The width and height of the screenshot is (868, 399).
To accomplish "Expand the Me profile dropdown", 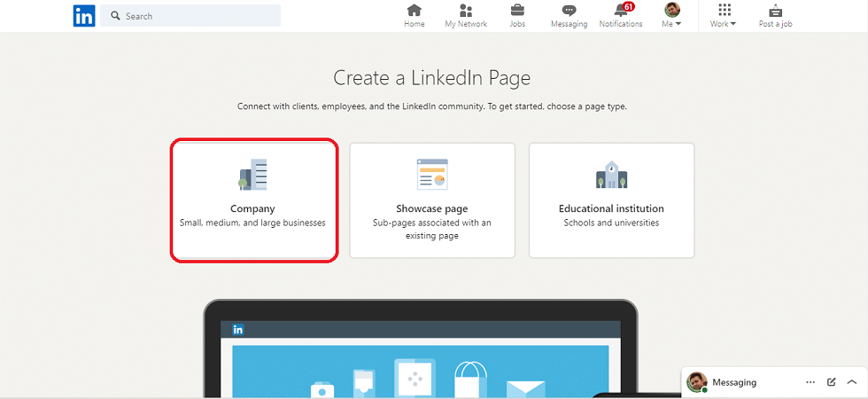I will (671, 16).
